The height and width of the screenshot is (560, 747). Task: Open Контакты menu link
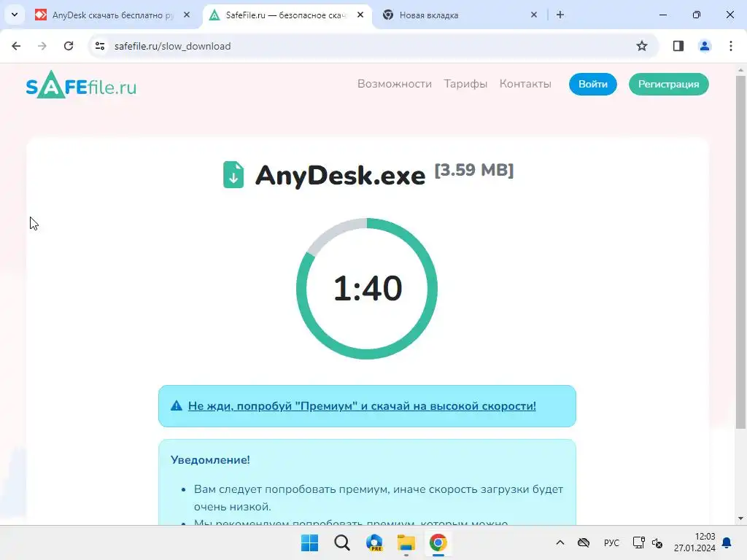tap(525, 84)
